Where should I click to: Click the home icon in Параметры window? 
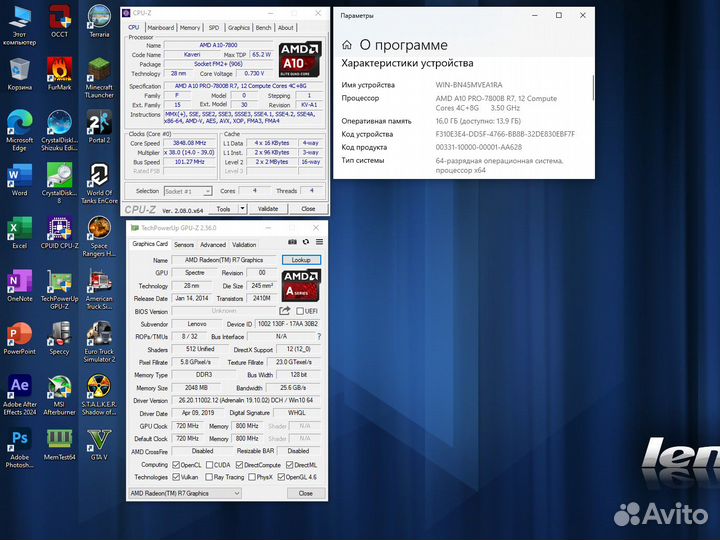point(347,45)
